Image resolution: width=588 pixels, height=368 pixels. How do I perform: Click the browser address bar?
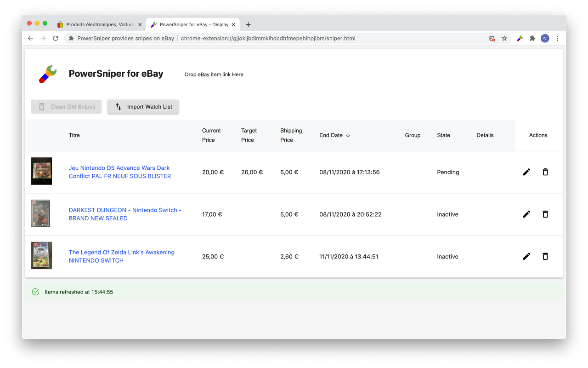click(276, 39)
